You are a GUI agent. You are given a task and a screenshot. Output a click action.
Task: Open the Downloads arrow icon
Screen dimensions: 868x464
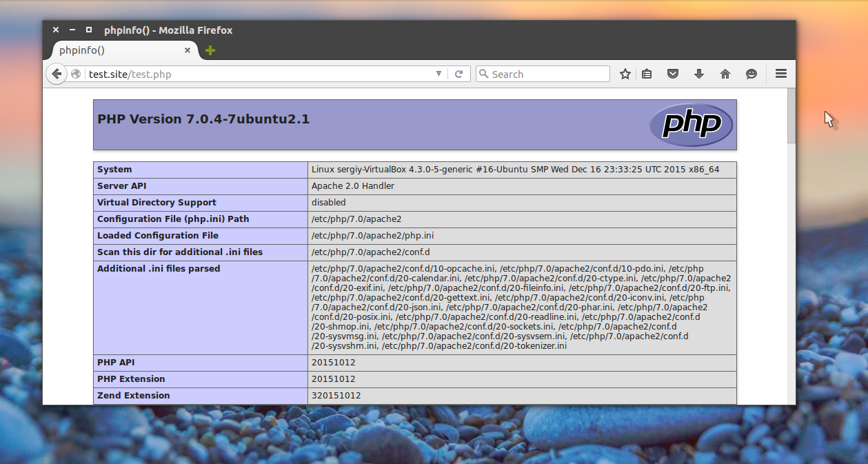point(699,74)
